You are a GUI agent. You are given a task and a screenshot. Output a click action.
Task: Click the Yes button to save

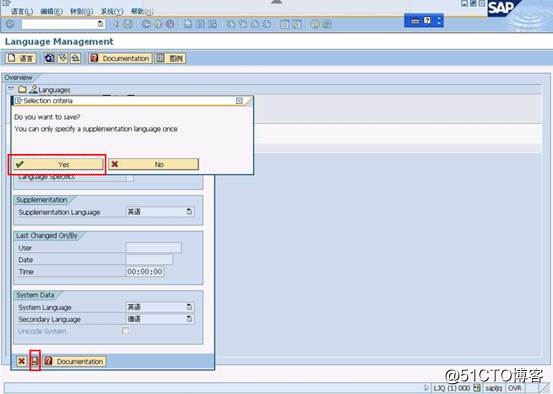pyautogui.click(x=58, y=164)
